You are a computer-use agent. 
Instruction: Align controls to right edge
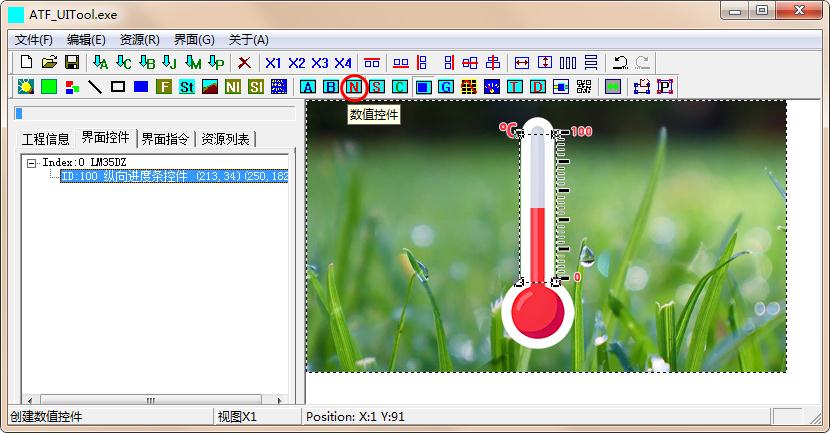(x=447, y=62)
